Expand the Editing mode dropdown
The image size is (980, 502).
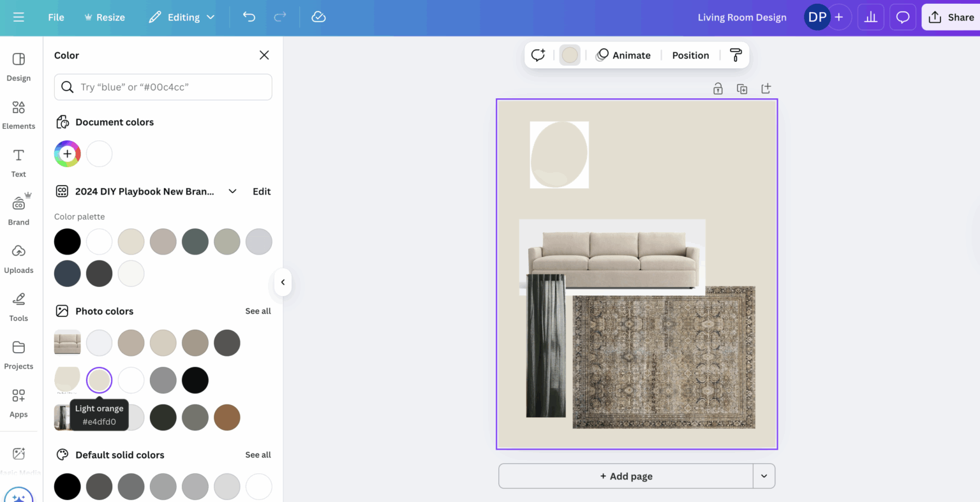coord(182,17)
